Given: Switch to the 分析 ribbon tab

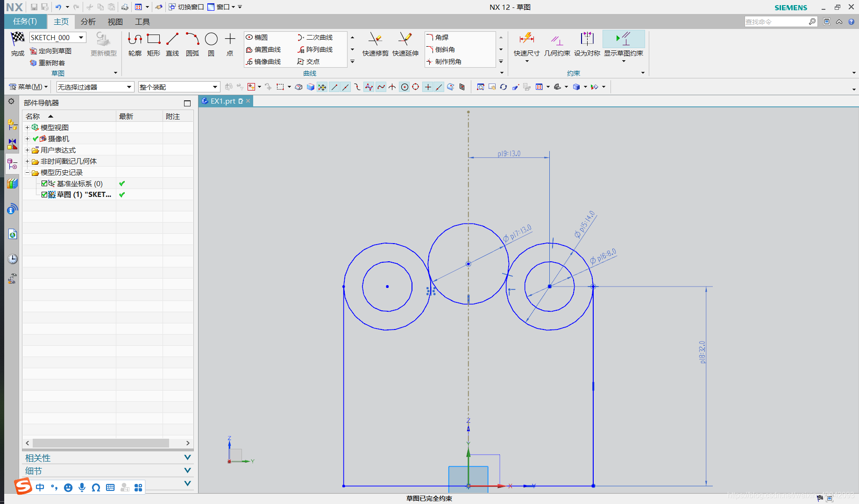Looking at the screenshot, I should coord(88,21).
